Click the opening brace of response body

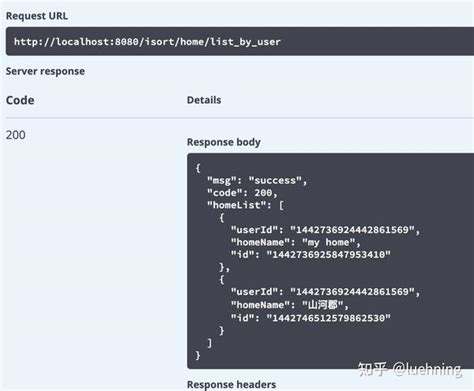coord(198,168)
